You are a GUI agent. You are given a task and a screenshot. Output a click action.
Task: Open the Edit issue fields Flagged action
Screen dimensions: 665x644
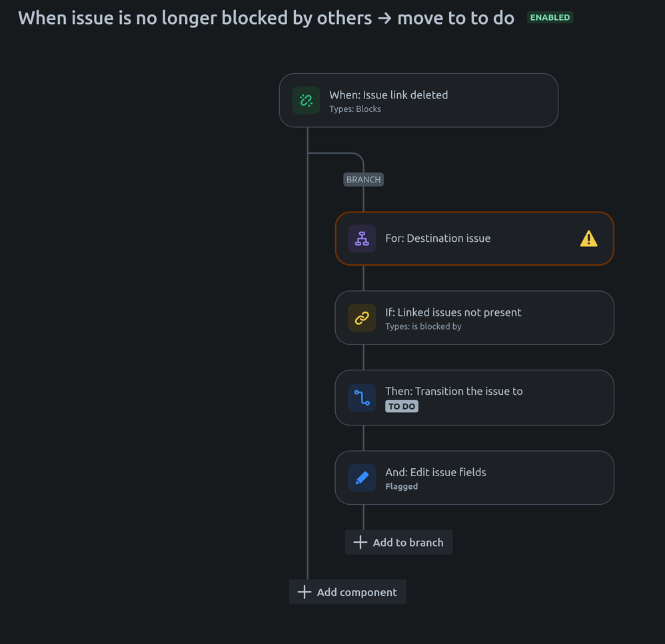[466, 478]
